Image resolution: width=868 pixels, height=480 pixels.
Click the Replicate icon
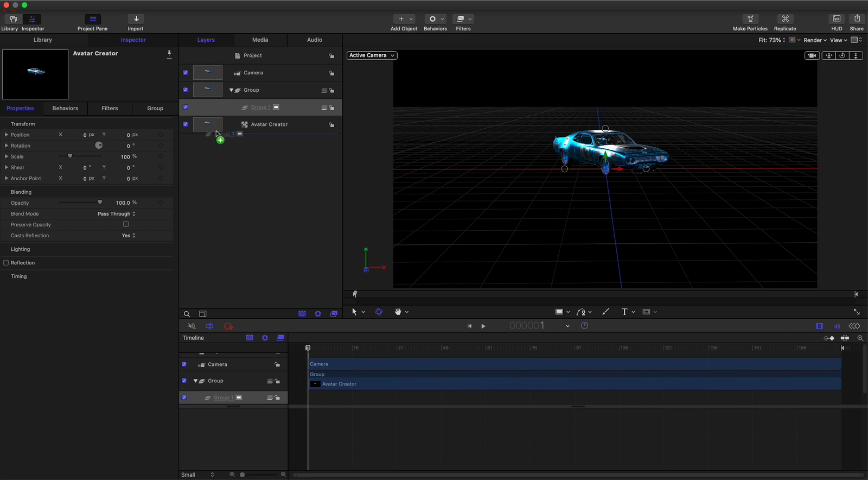click(785, 19)
